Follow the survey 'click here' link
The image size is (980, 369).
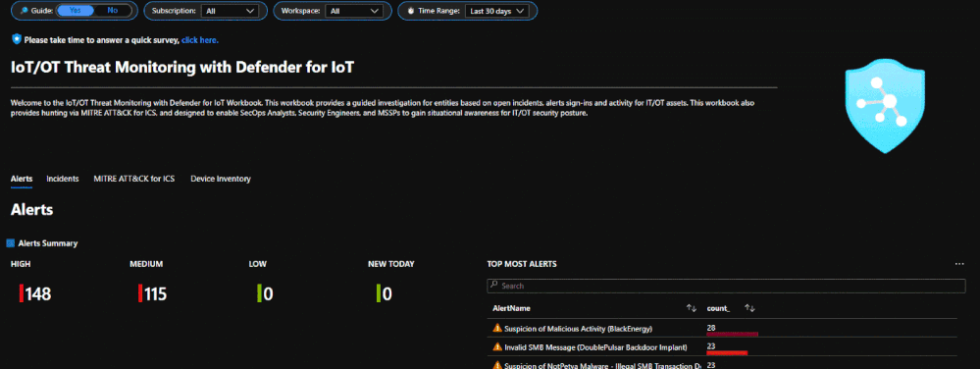pos(200,40)
